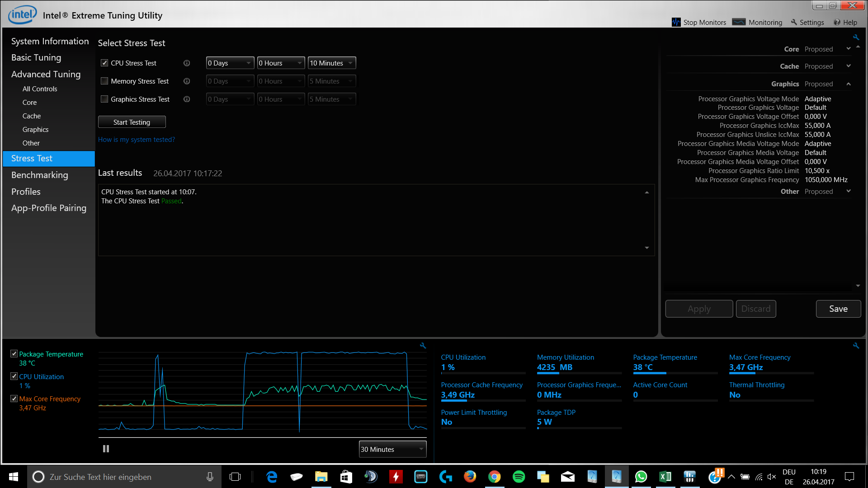Open 'How is my system tested?' link
This screenshot has height=488, width=868.
coord(136,140)
